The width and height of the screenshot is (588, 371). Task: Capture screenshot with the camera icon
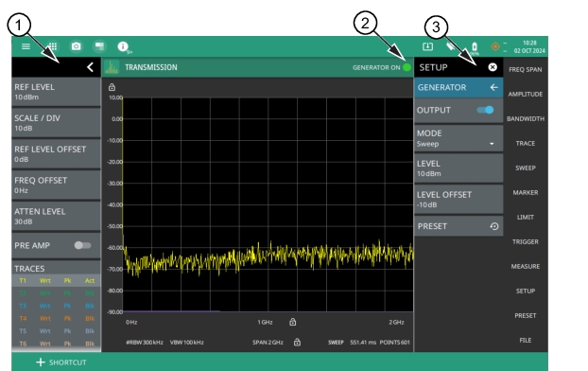pos(77,46)
